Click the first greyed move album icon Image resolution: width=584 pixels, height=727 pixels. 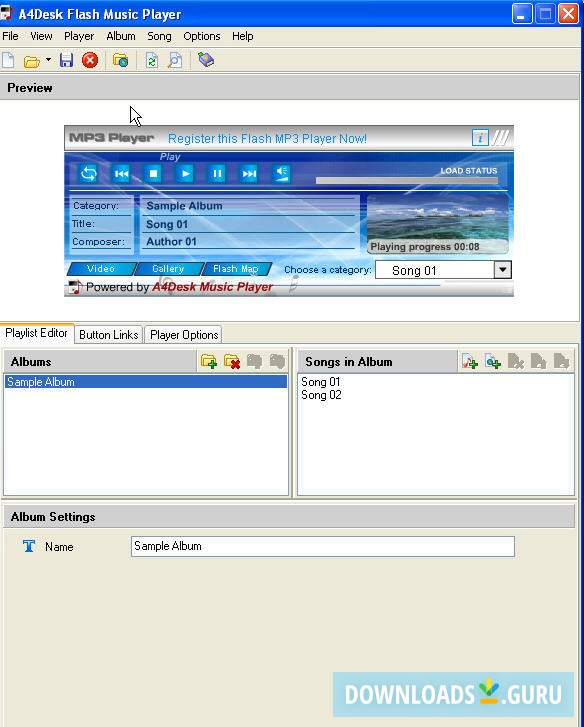tap(254, 361)
